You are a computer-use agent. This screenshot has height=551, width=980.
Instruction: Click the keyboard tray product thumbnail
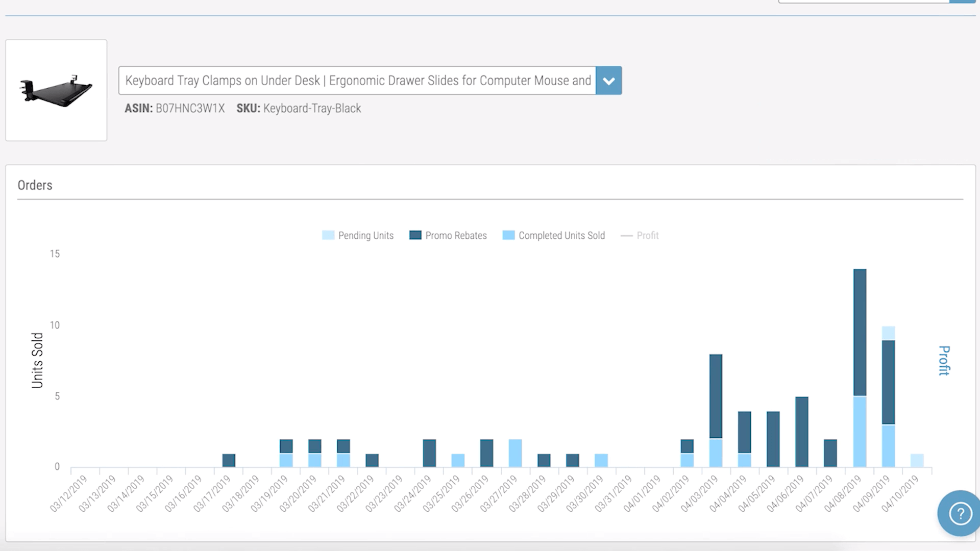[56, 90]
